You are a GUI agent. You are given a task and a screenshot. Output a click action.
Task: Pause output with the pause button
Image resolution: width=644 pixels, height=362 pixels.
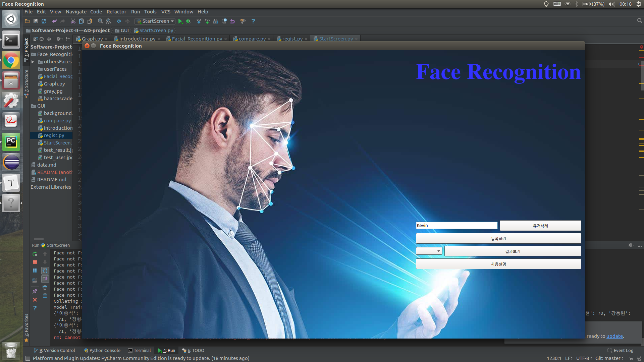pyautogui.click(x=35, y=270)
